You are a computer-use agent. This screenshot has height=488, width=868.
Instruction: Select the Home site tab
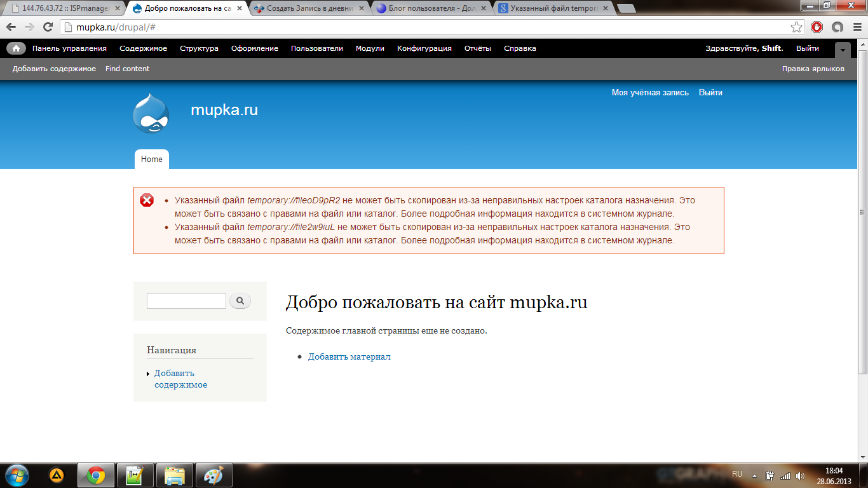click(151, 159)
